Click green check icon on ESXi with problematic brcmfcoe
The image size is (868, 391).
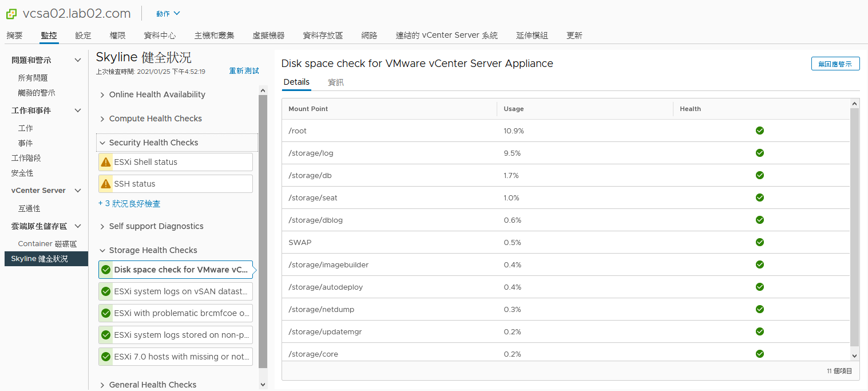pos(106,313)
